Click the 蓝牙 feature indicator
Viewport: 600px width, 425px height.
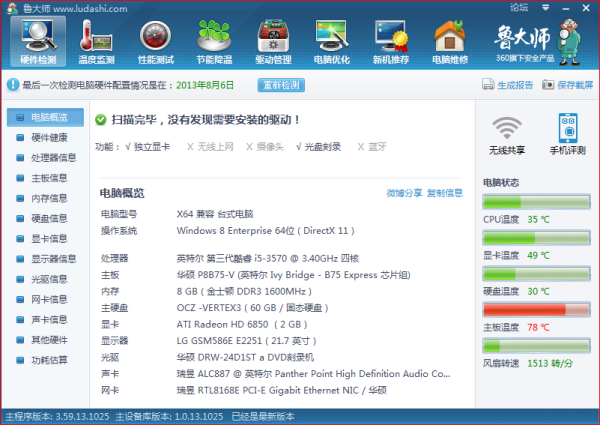(372, 147)
